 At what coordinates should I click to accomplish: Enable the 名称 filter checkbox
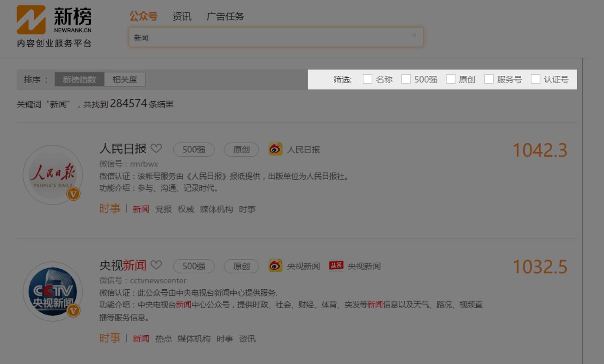(367, 79)
